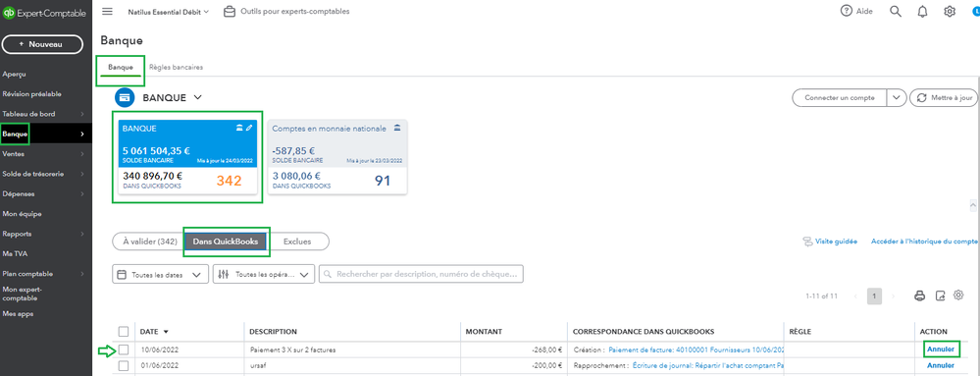980x376 pixels.
Task: Go to the next page arrow
Action: pyautogui.click(x=893, y=295)
